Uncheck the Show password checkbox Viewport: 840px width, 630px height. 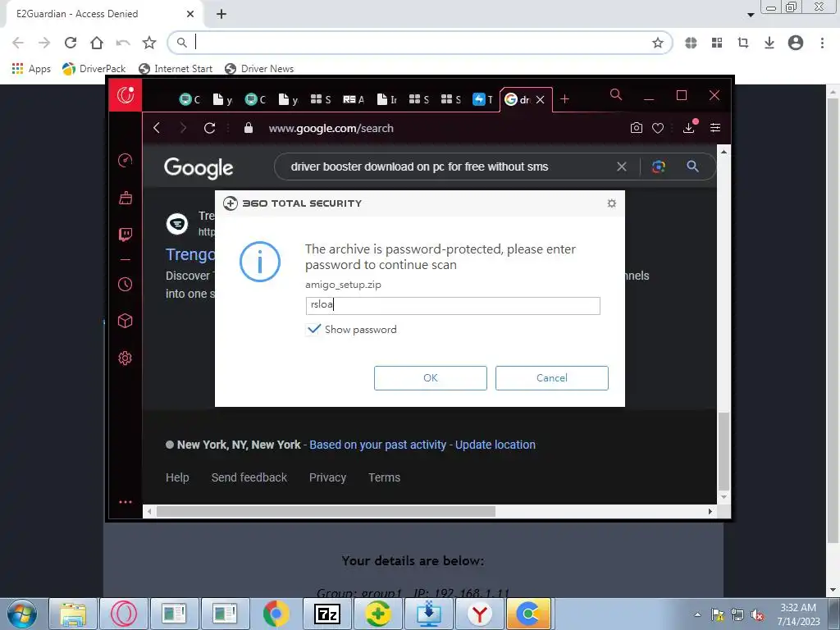[313, 329]
